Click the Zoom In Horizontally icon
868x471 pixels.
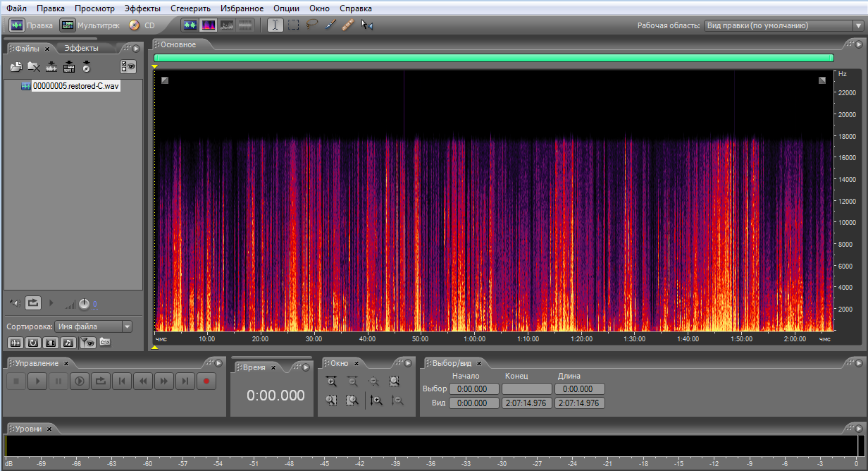pos(331,381)
